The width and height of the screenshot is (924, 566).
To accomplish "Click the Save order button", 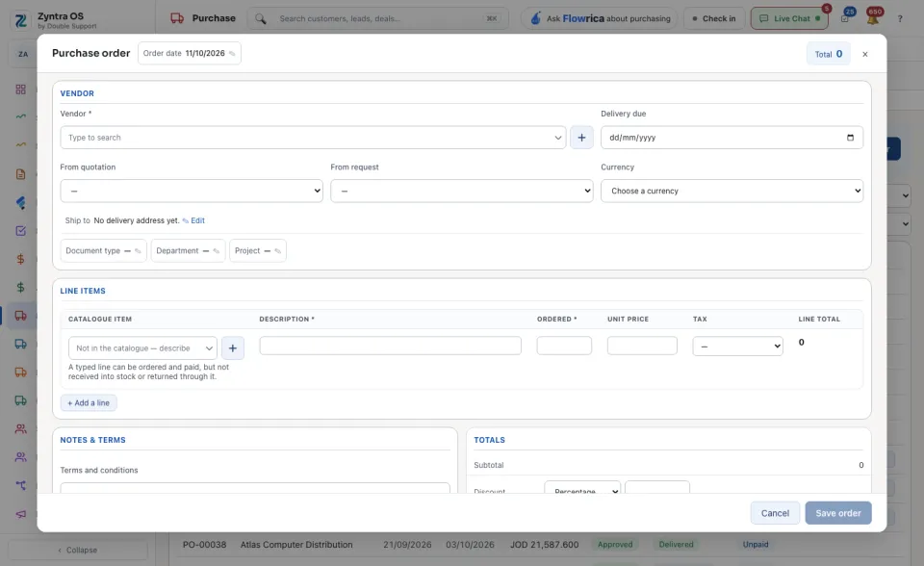I will [838, 513].
